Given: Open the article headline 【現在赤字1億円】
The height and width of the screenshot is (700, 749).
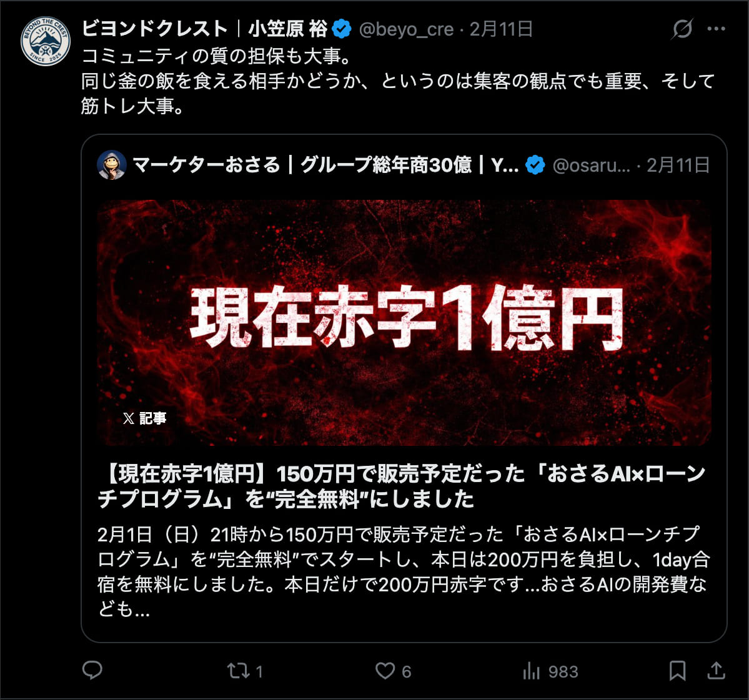Looking at the screenshot, I should click(x=401, y=486).
